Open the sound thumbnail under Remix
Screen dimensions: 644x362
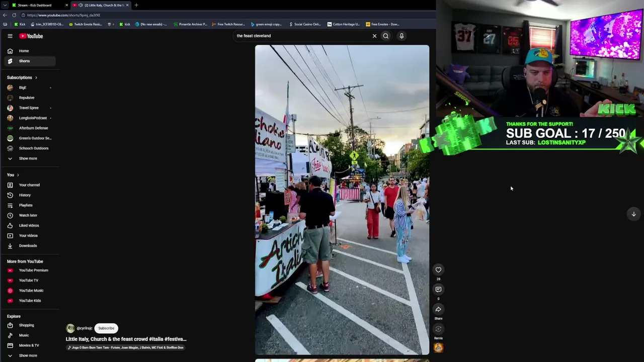[438, 347]
